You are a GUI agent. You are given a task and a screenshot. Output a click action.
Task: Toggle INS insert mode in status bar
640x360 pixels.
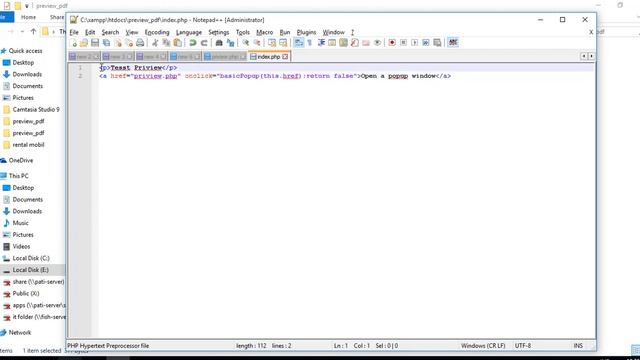[578, 346]
